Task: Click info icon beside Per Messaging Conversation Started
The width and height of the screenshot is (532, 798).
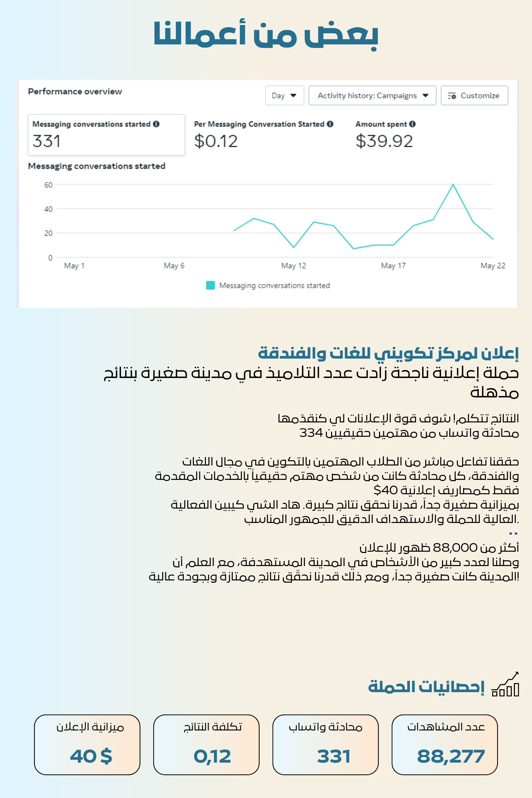Action: [330, 124]
